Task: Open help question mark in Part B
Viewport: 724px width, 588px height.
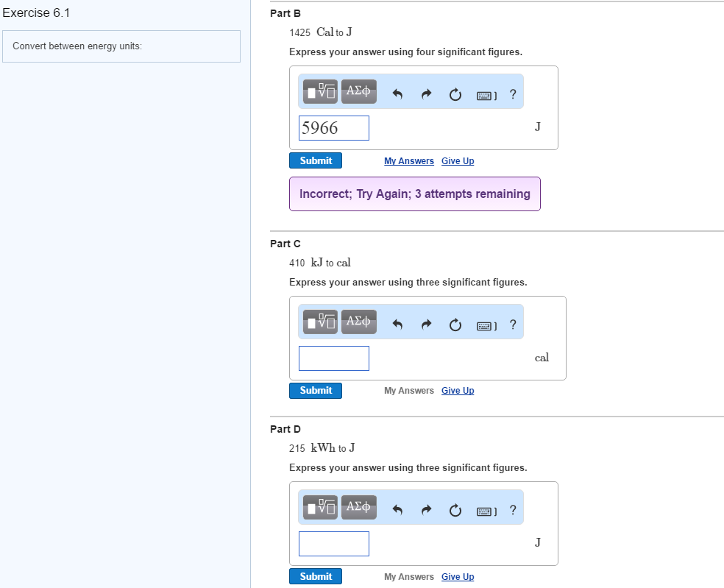Action: (x=512, y=93)
